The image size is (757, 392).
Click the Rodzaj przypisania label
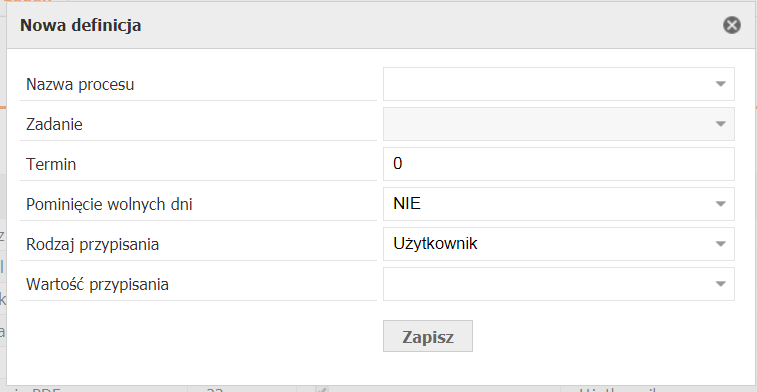92,245
